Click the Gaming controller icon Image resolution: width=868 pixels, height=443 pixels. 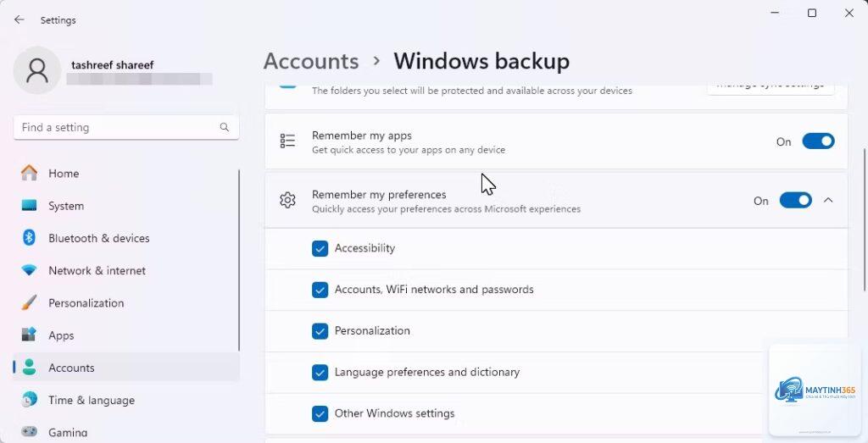(x=29, y=432)
